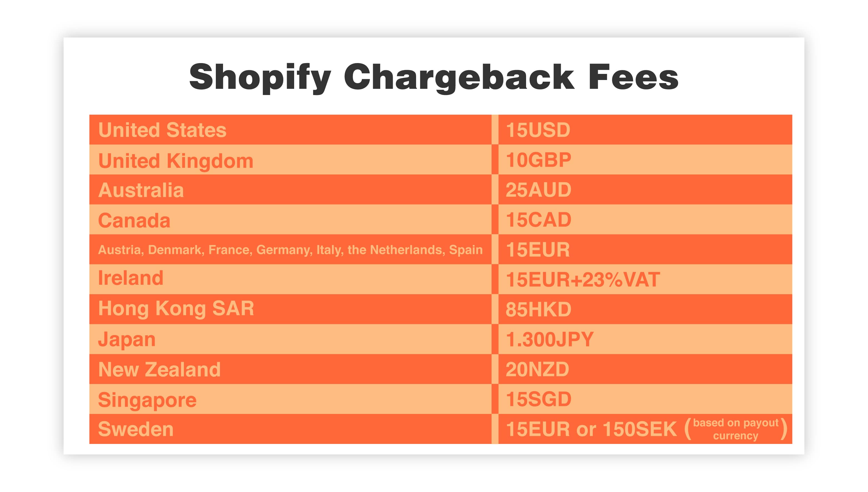The width and height of the screenshot is (868, 492).
Task: Click the 10GBP fee value
Action: pos(538,160)
